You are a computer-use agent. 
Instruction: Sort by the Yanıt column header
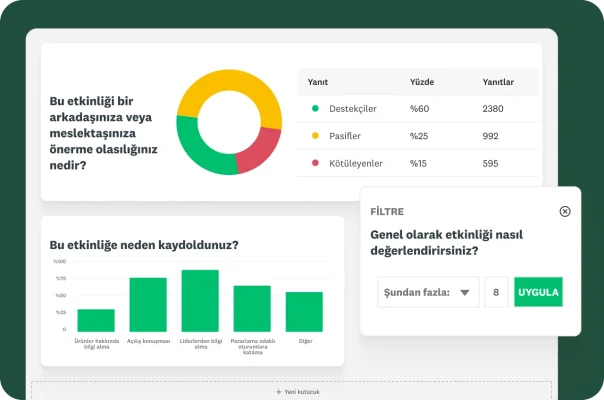click(318, 82)
